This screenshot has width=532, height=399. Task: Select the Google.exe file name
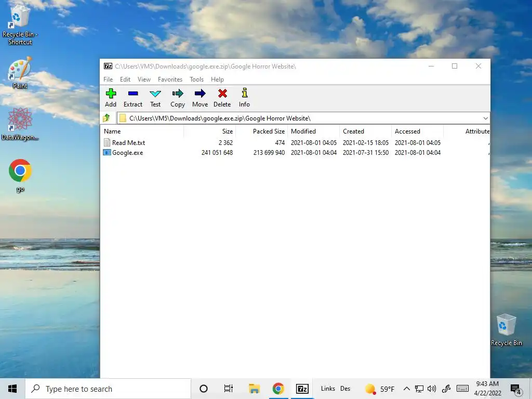[x=128, y=153]
